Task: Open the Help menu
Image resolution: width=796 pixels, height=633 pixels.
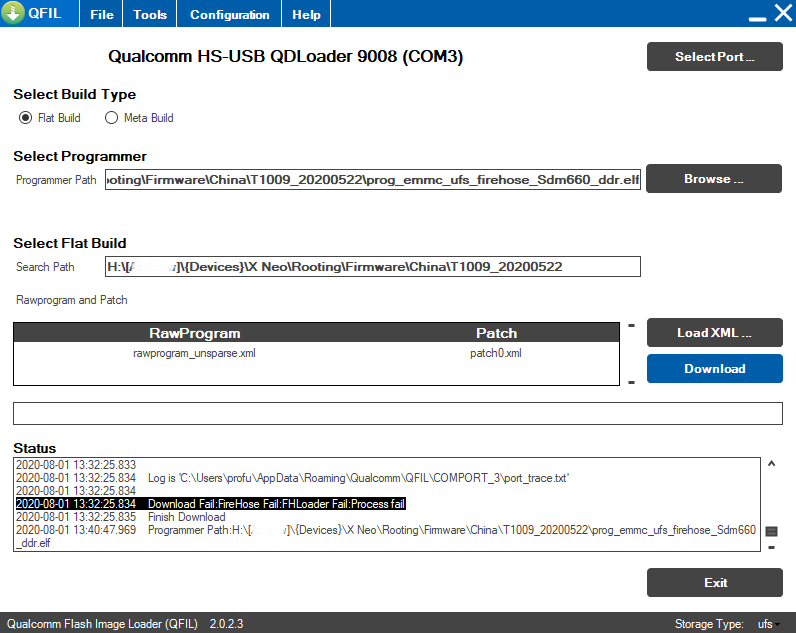Action: 306,15
